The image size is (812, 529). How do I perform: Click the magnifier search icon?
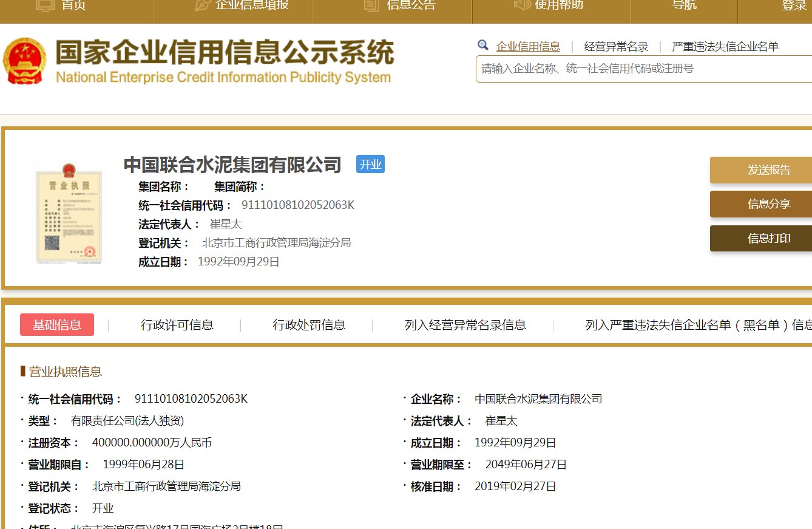[482, 45]
